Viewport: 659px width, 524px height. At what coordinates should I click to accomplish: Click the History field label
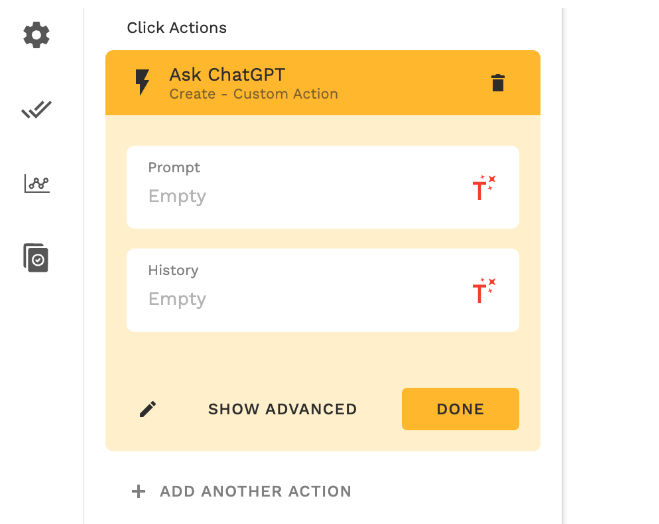[x=173, y=271]
